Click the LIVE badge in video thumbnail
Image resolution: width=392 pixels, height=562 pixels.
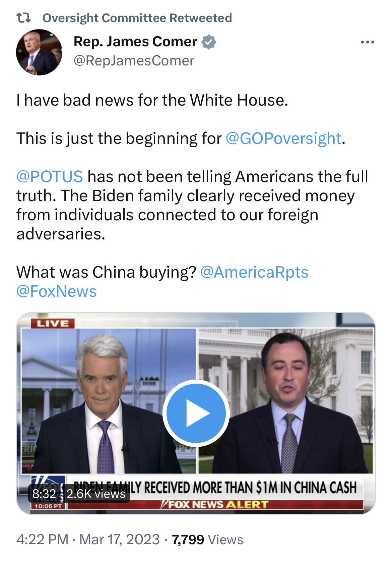[53, 324]
